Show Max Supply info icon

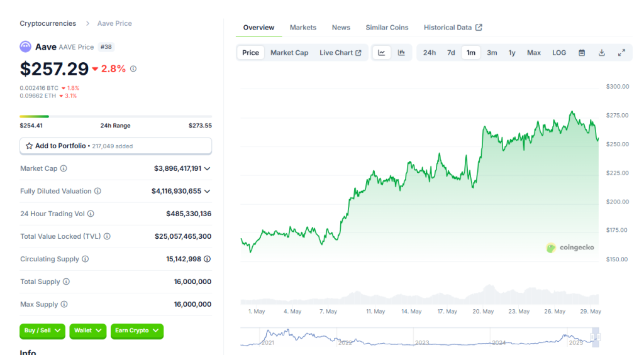(65, 304)
